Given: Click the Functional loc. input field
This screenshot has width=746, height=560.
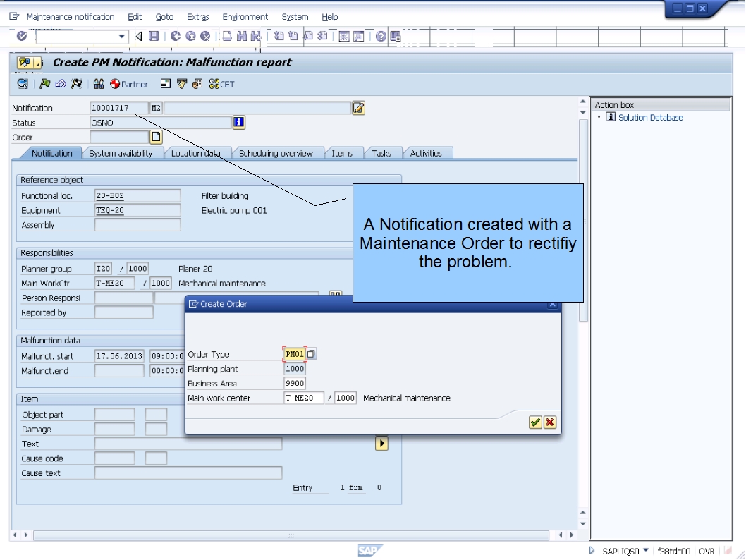Looking at the screenshot, I should [137, 195].
